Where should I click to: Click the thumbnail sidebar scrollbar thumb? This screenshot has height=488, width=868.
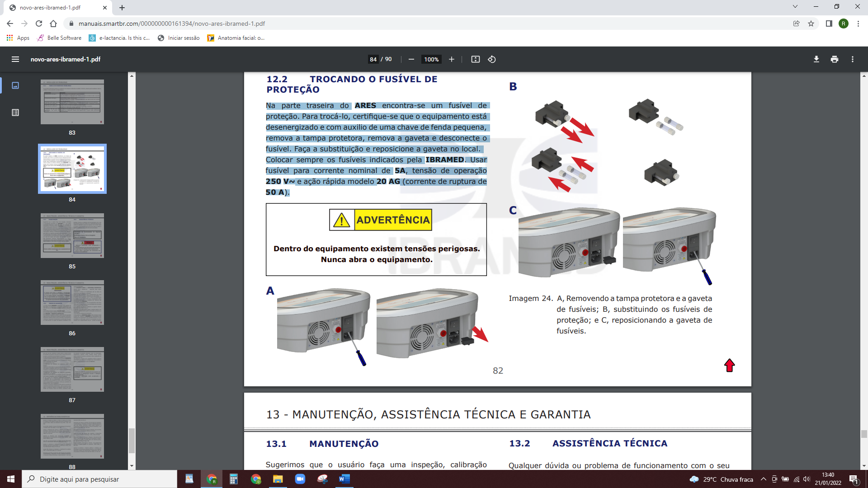[x=132, y=441]
